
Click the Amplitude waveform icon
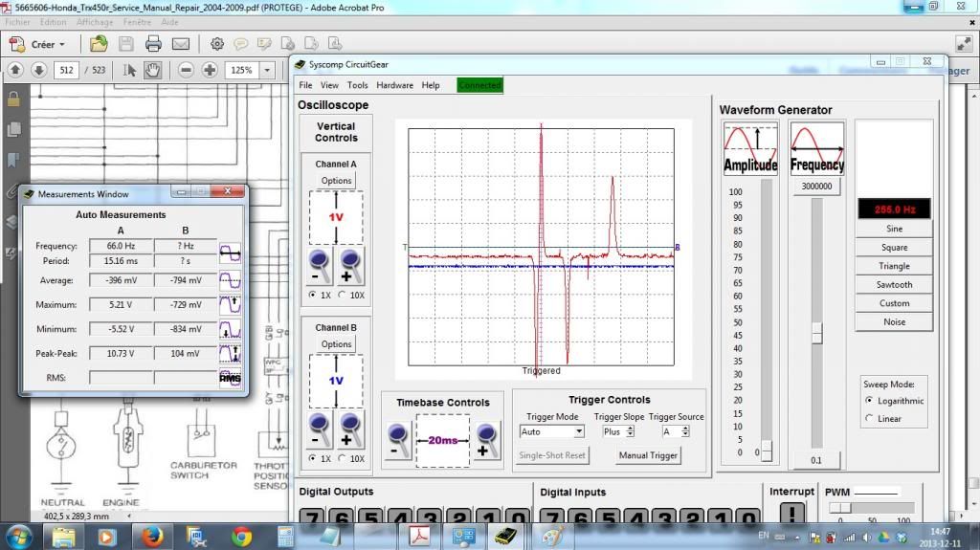pos(750,149)
